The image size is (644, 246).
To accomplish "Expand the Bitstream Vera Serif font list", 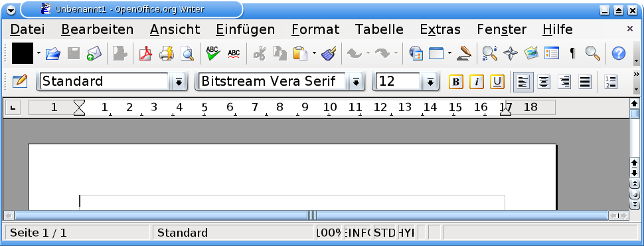I will [356, 82].
